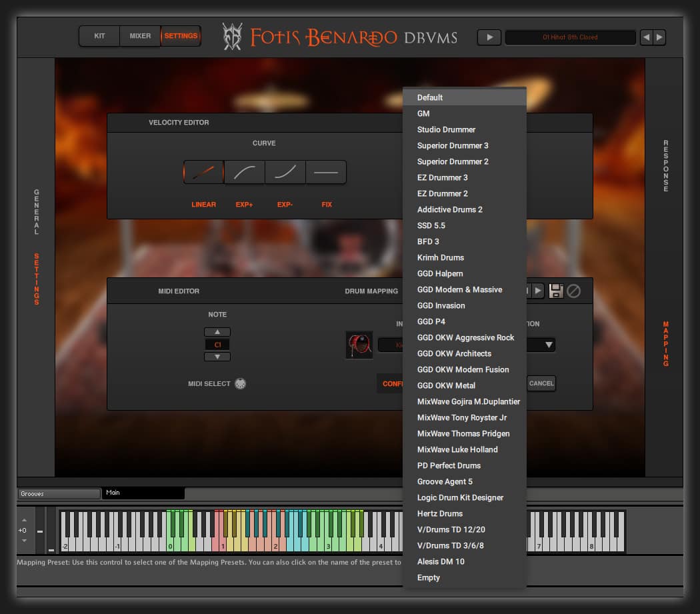Choose GGD Invasion preset
Screen dimensions: 700x614
464,306
